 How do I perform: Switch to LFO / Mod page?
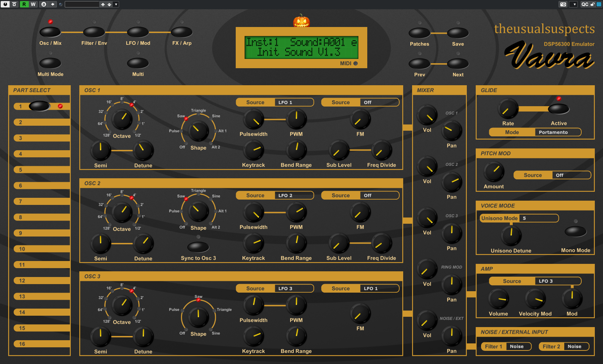pos(138,32)
